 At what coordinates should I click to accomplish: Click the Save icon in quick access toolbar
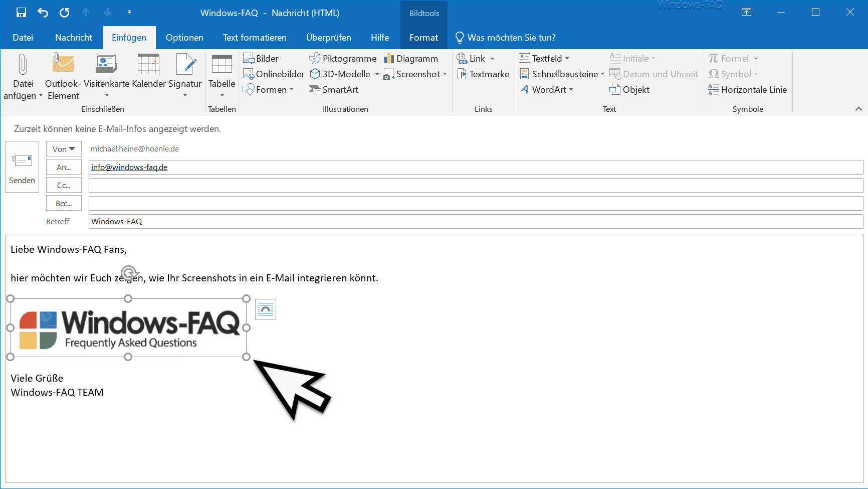tap(21, 13)
